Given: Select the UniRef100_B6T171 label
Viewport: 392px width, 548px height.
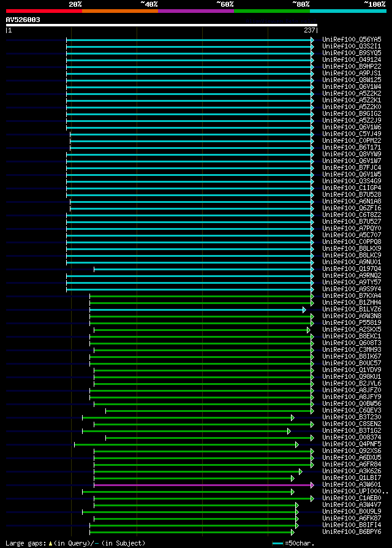Looking at the screenshot, I should coord(352,148).
